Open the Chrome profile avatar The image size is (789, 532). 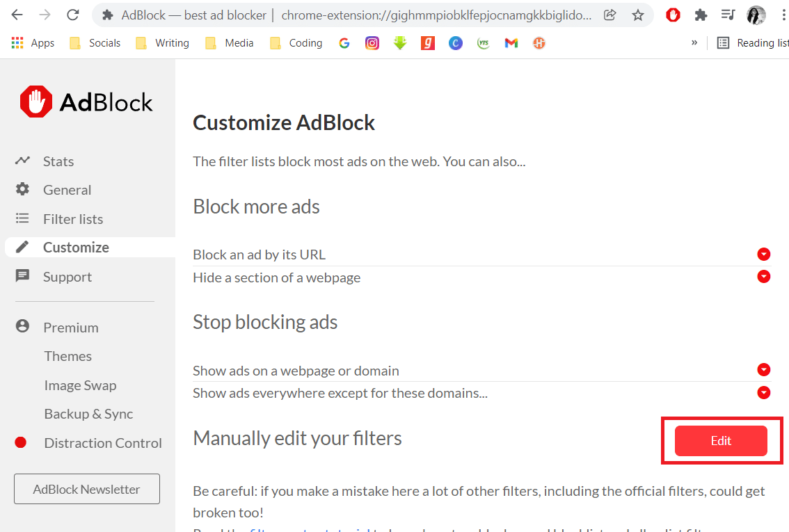pyautogui.click(x=756, y=15)
